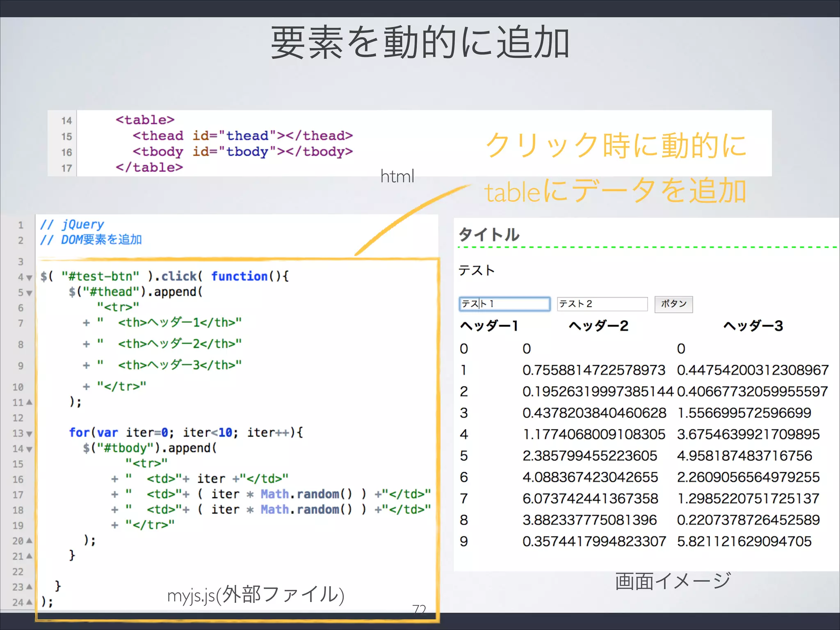Screen dimensions: 840x630
Task: Select the ヘッダー3 table header
Action: coord(753,326)
